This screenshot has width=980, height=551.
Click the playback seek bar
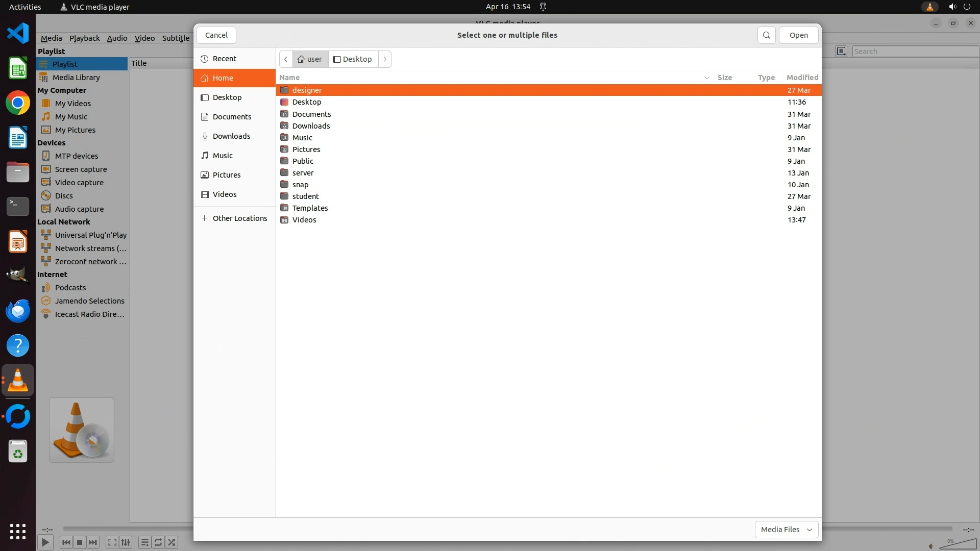point(128,529)
